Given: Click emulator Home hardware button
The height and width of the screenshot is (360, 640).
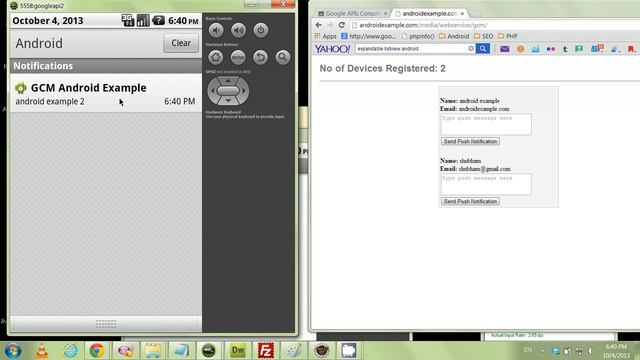Looking at the screenshot, I should pos(216,58).
